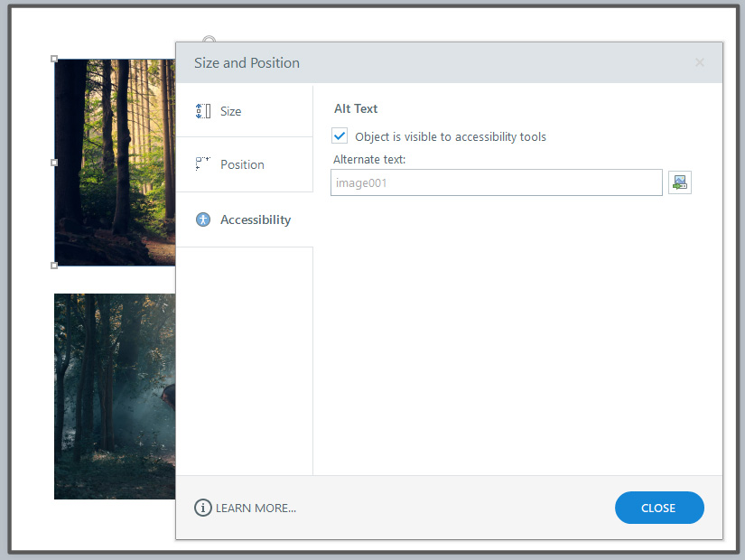
Task: Click the top-left resize handle of selected image
Action: [x=54, y=60]
